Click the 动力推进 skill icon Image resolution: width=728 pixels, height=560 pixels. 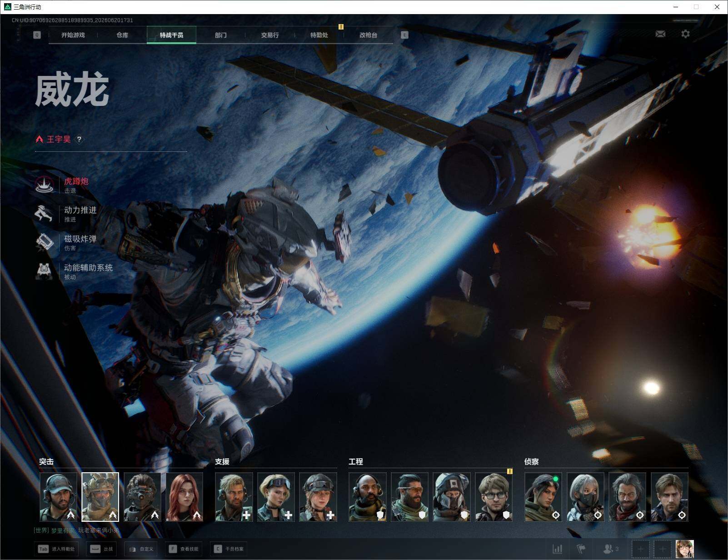(x=45, y=213)
